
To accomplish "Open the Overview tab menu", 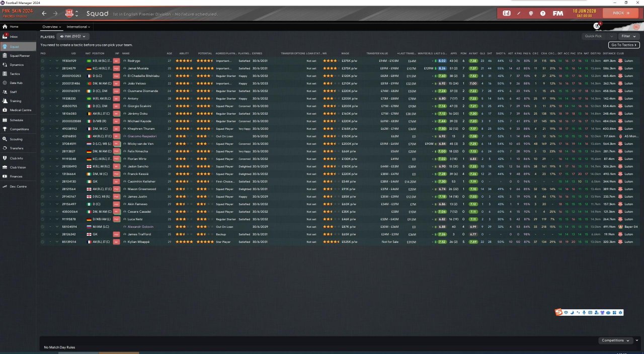I will (51, 27).
